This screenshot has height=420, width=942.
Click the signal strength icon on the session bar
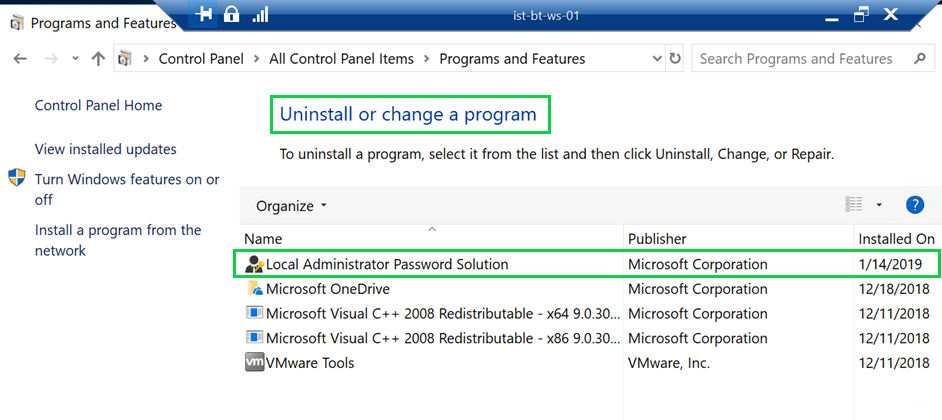coord(260,14)
